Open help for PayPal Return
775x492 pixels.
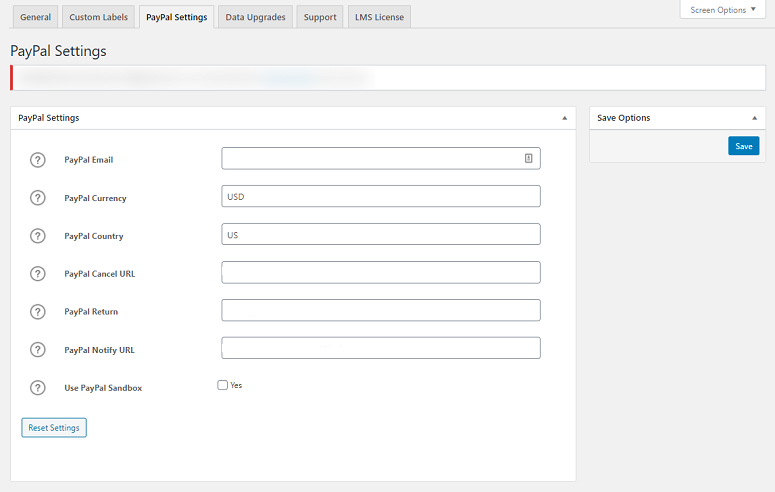pos(38,312)
